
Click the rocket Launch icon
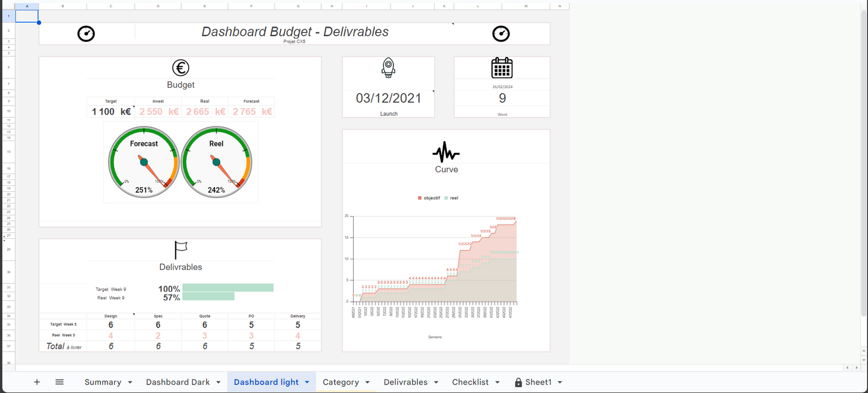click(389, 68)
